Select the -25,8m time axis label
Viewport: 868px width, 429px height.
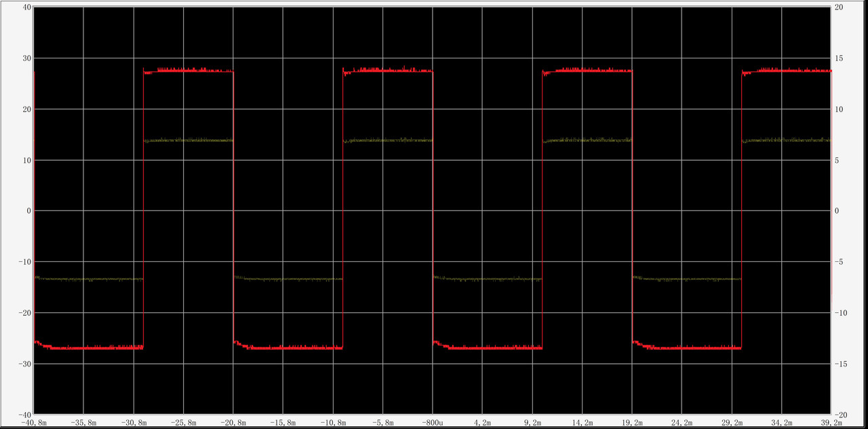(x=183, y=422)
